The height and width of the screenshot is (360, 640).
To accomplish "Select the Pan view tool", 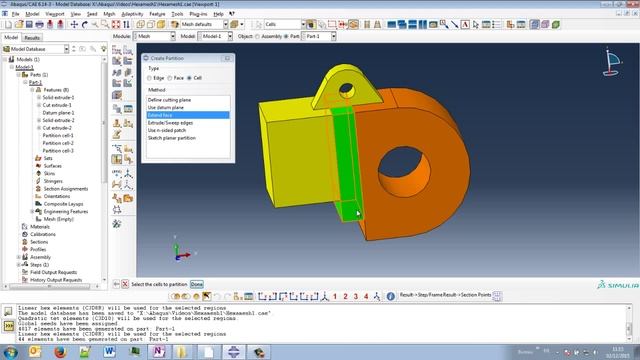I will click(74, 24).
